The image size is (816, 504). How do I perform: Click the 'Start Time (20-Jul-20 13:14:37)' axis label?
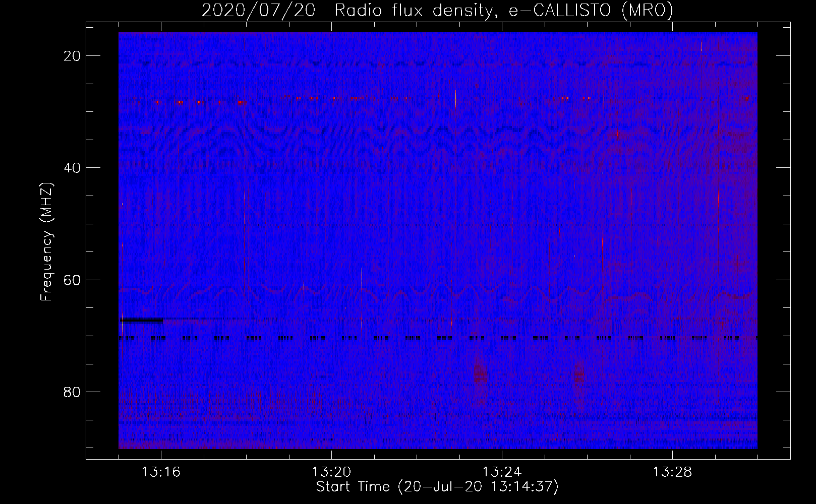[x=437, y=487]
